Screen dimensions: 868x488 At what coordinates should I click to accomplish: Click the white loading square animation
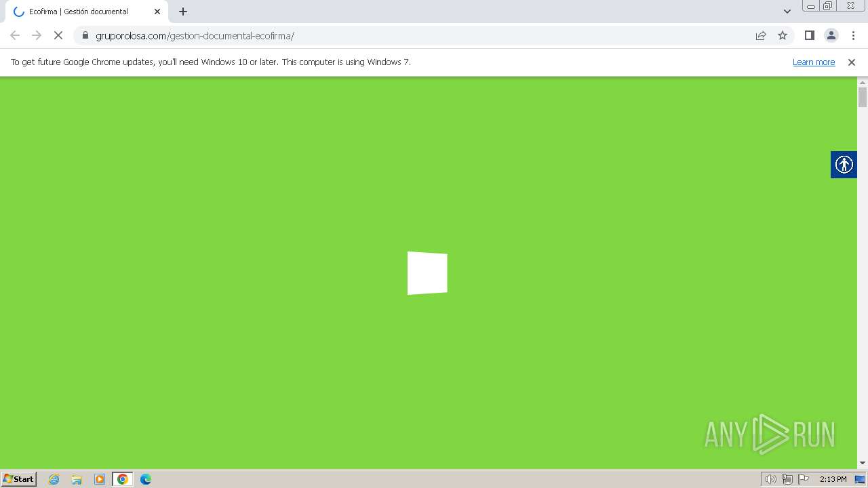(427, 273)
